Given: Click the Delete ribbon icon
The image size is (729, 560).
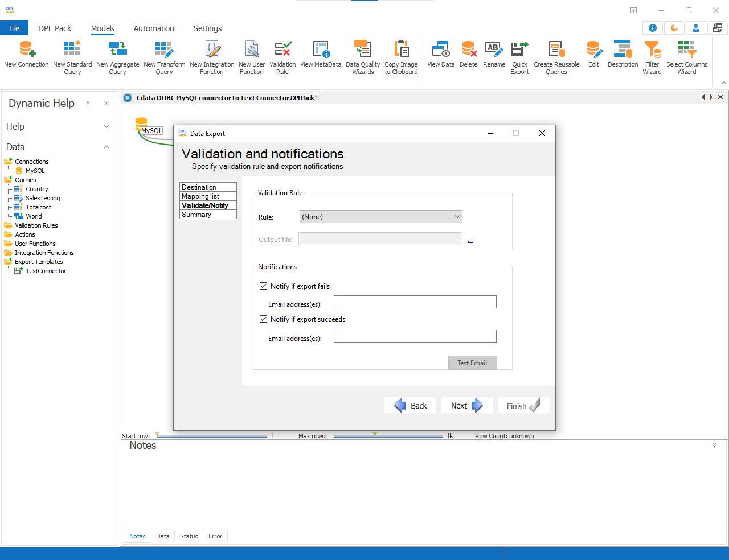Looking at the screenshot, I should pyautogui.click(x=469, y=55).
